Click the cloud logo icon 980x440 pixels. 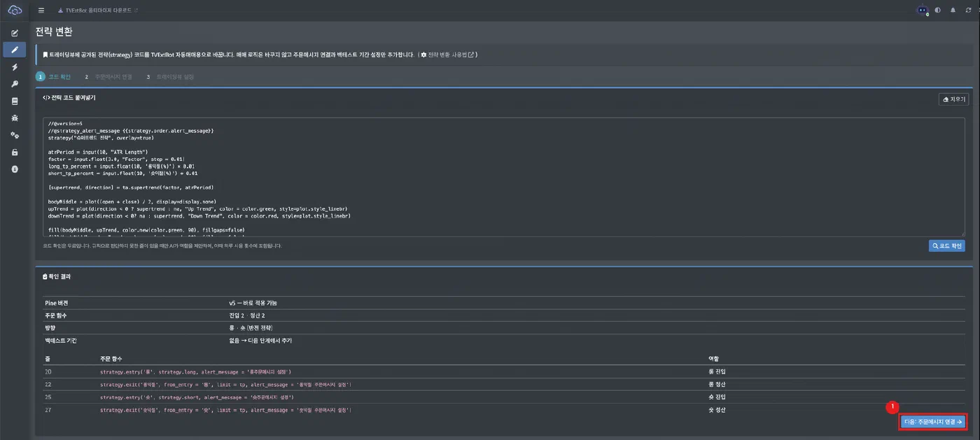(15, 10)
